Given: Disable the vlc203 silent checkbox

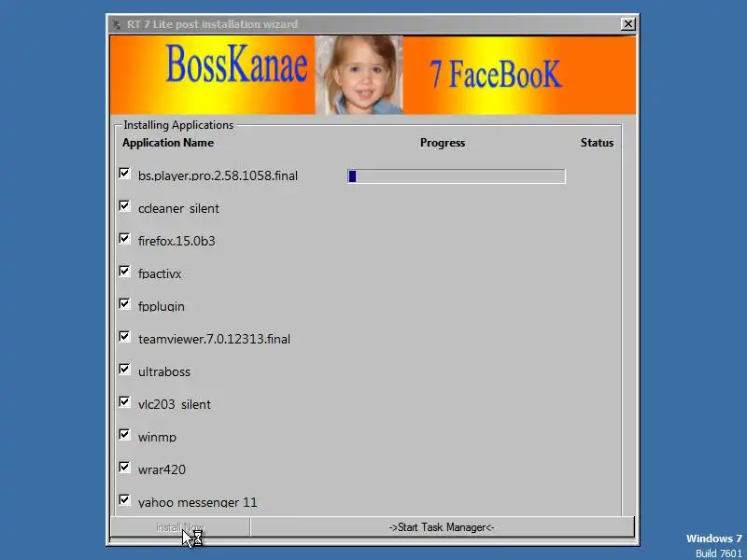Looking at the screenshot, I should point(124,402).
